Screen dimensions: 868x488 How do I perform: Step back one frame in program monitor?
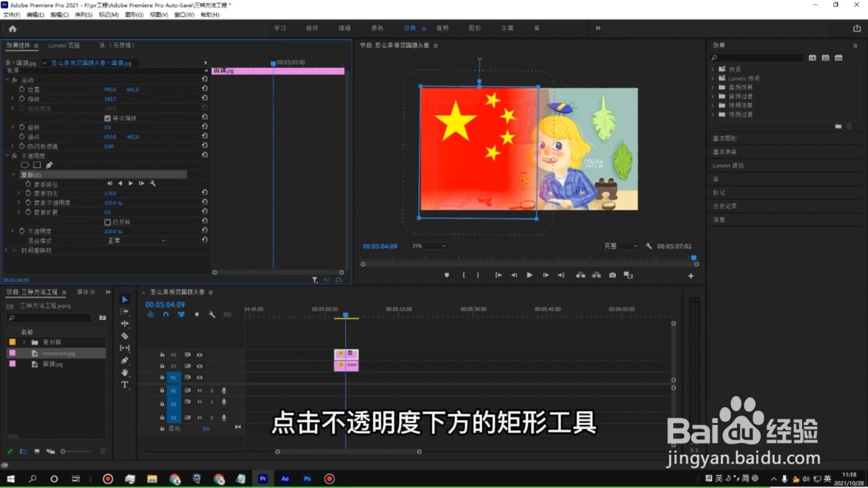(514, 275)
